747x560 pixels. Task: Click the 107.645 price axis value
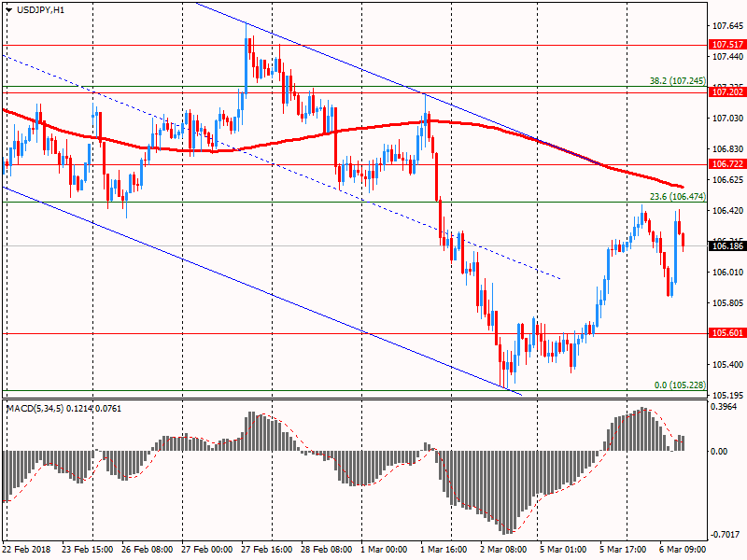(x=727, y=26)
